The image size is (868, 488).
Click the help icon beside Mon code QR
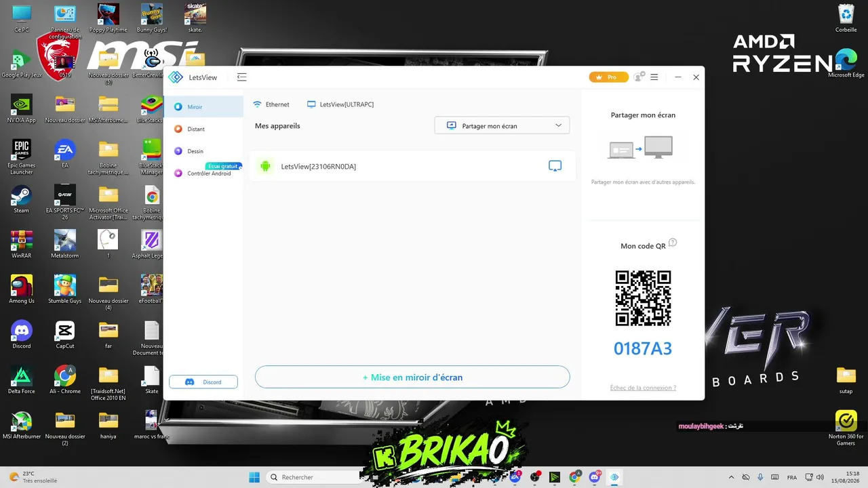(x=673, y=243)
